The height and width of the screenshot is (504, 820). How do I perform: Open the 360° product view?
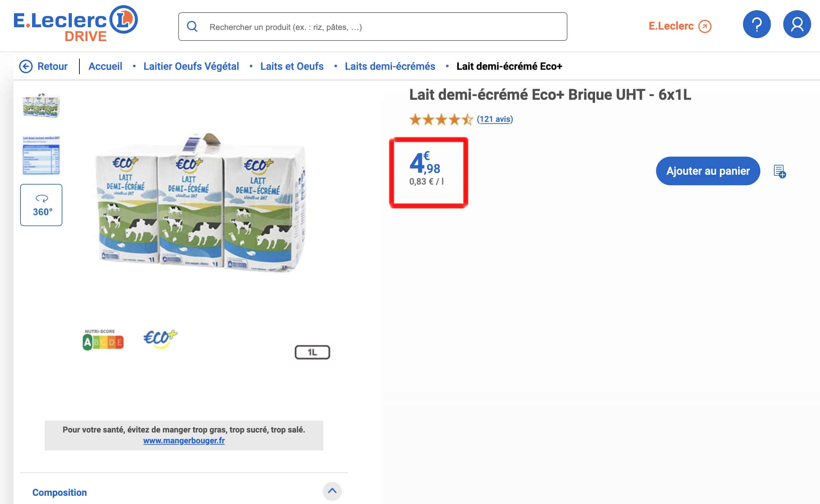coord(41,205)
